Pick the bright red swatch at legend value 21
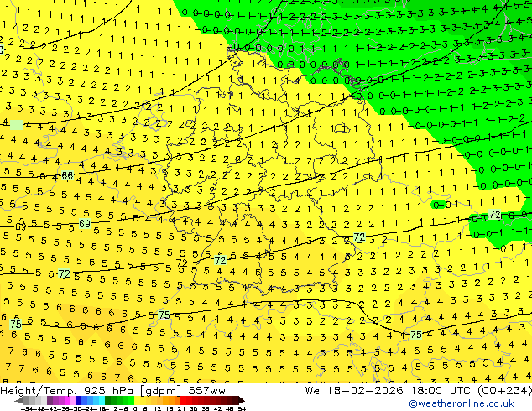Image resolution: width=532 pixels, height=411 pixels. click(x=183, y=400)
